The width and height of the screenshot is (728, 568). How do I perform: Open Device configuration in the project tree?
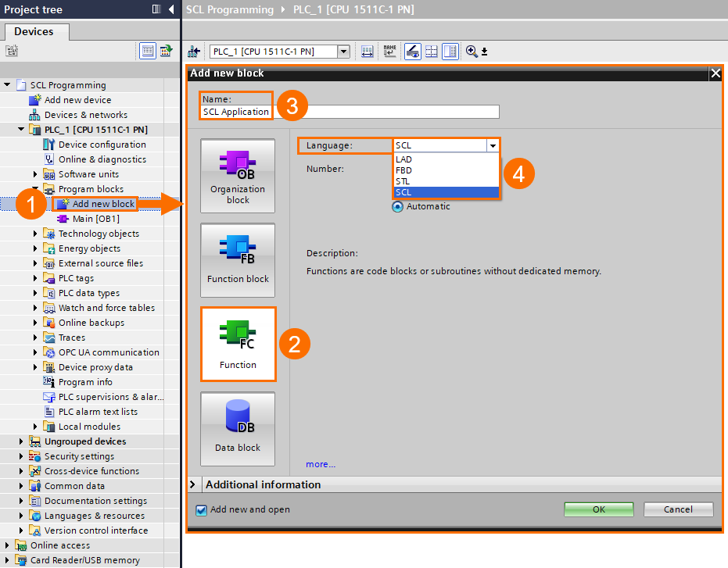[x=101, y=144]
